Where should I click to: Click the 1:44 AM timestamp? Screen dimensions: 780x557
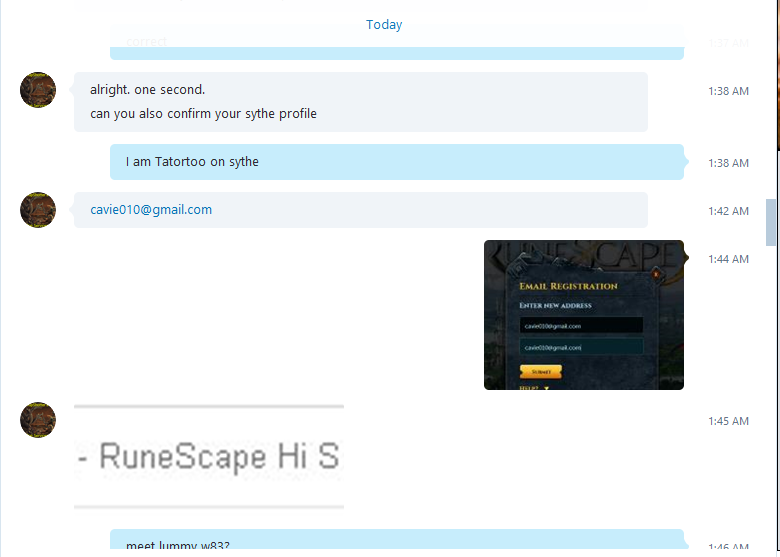728,259
